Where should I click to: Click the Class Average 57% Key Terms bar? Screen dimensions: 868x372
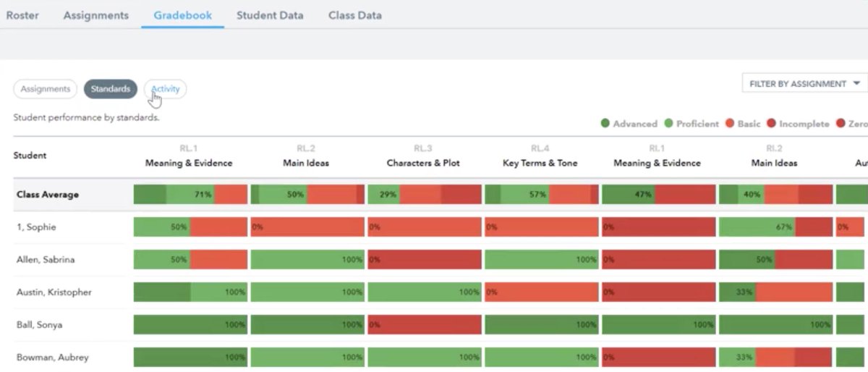point(541,195)
